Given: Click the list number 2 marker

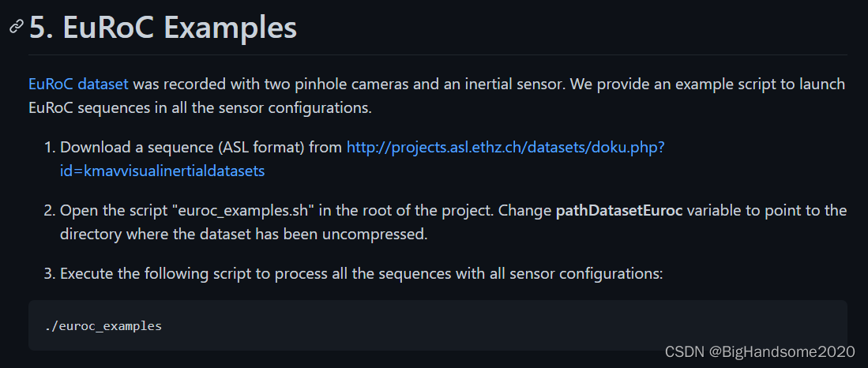Looking at the screenshot, I should [50, 210].
